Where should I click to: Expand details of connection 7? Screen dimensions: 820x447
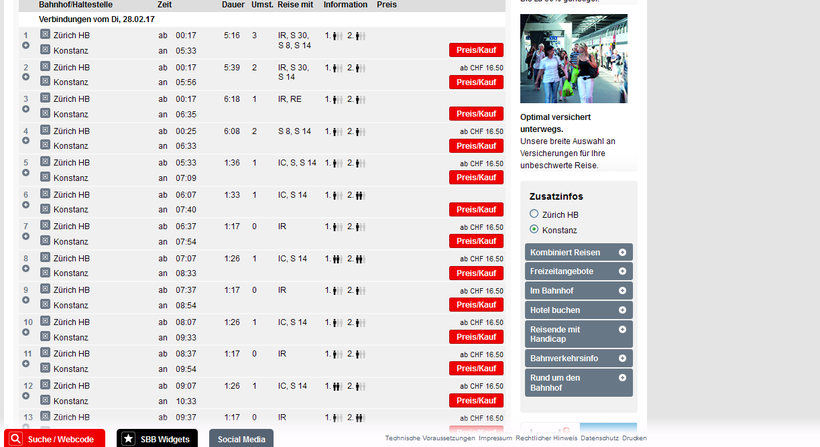pyautogui.click(x=26, y=237)
